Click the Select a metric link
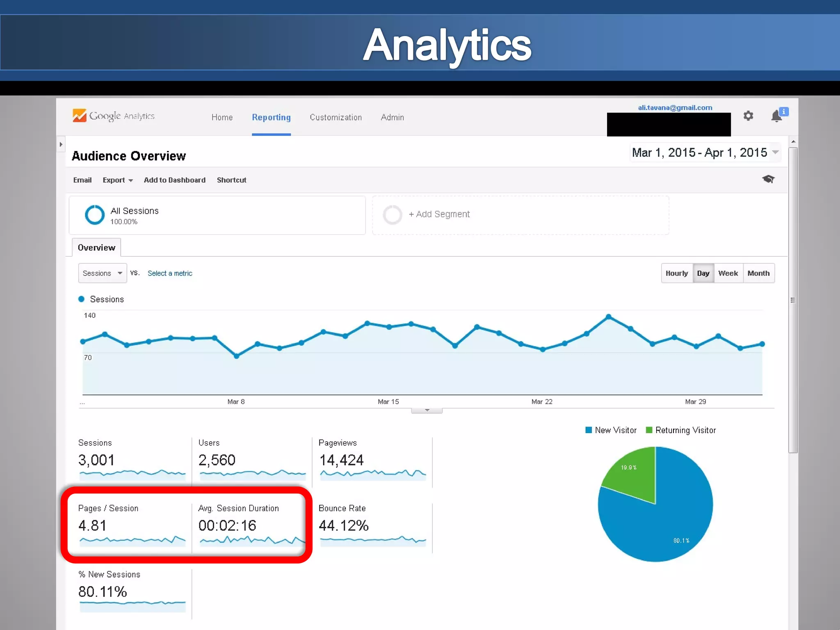The height and width of the screenshot is (630, 840). click(170, 274)
